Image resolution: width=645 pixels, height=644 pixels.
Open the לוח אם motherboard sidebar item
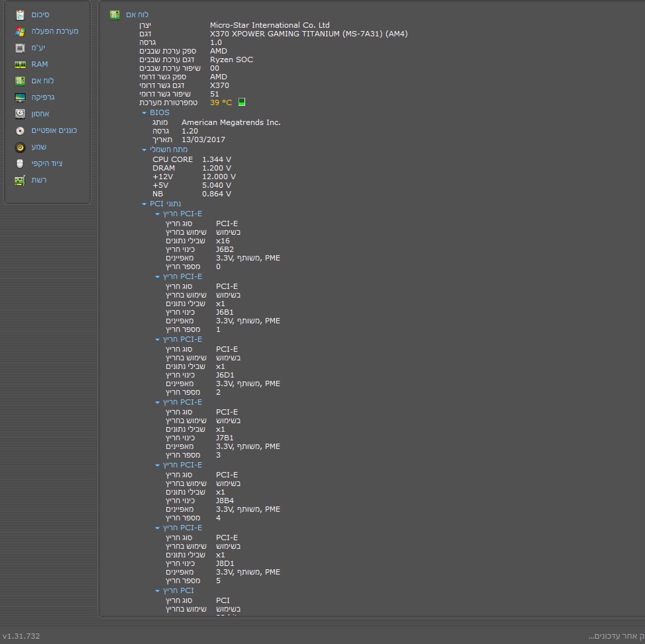tap(42, 81)
